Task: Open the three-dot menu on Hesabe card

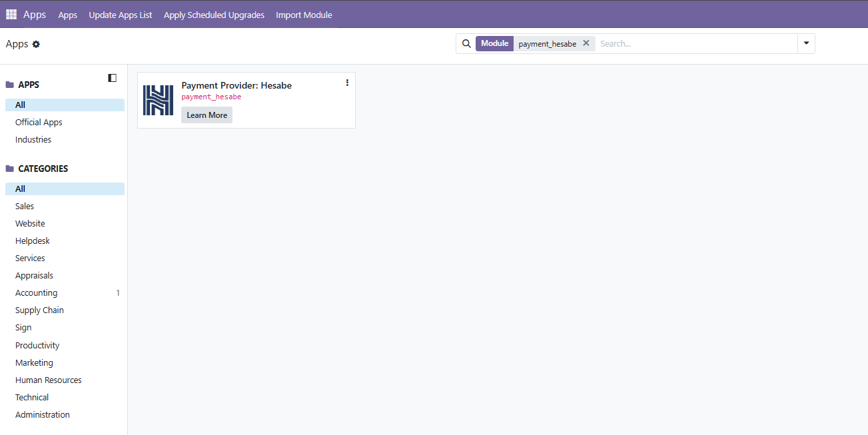Action: pos(347,83)
